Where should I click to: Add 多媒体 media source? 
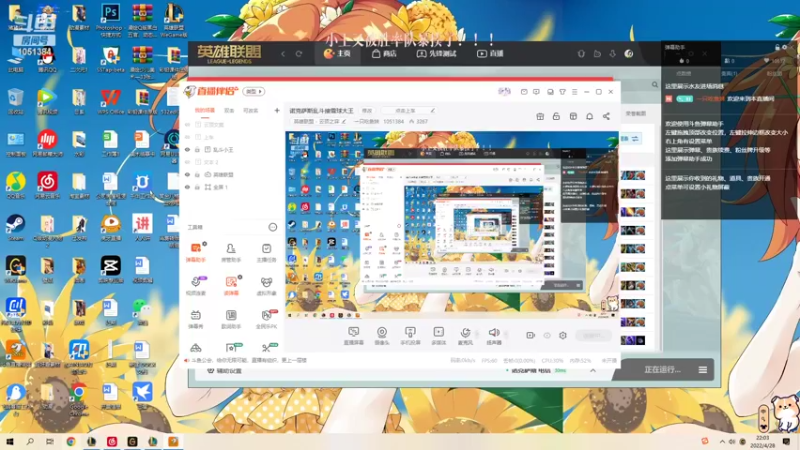(x=438, y=336)
